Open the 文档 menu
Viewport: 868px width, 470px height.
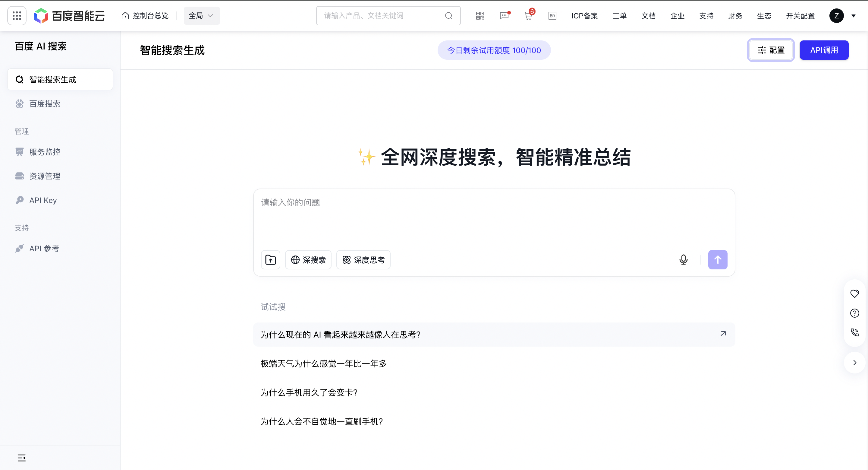click(x=648, y=15)
